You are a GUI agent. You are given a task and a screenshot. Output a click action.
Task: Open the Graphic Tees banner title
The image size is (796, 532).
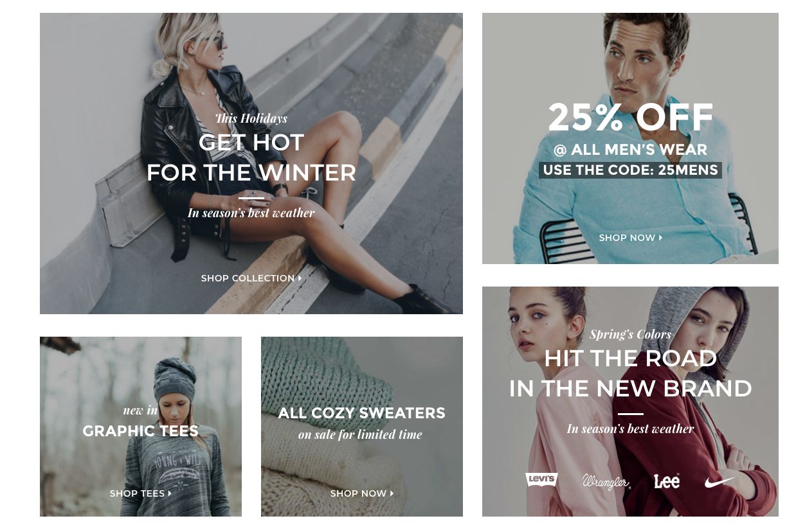click(140, 430)
